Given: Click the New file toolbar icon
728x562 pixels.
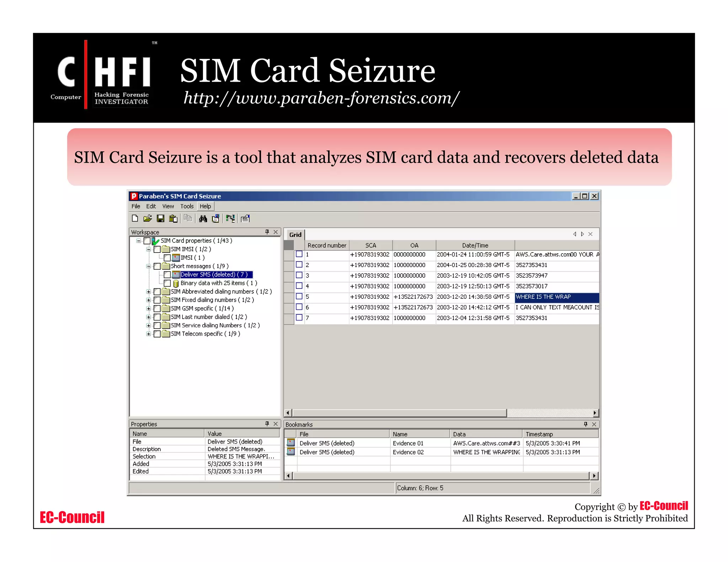Looking at the screenshot, I should tap(135, 218).
